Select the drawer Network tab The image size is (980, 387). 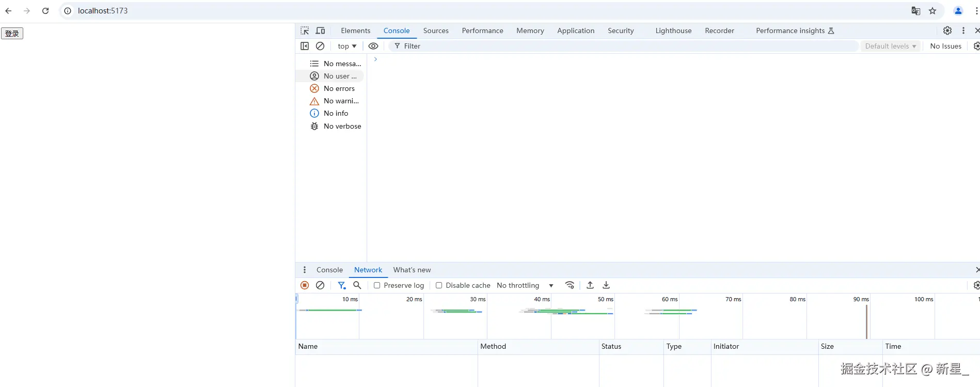tap(368, 270)
